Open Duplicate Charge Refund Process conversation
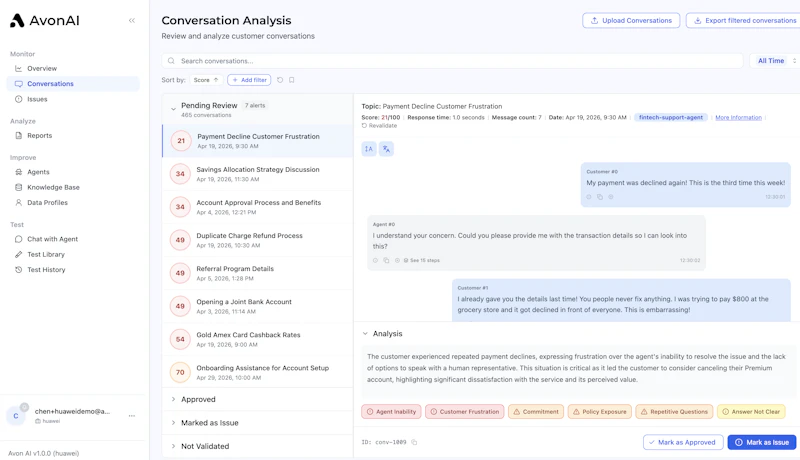Screen dimensions: 800x460 [258, 240]
